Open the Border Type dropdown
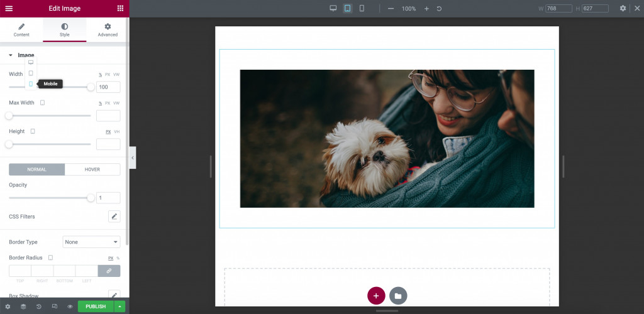The image size is (644, 314). point(92,242)
